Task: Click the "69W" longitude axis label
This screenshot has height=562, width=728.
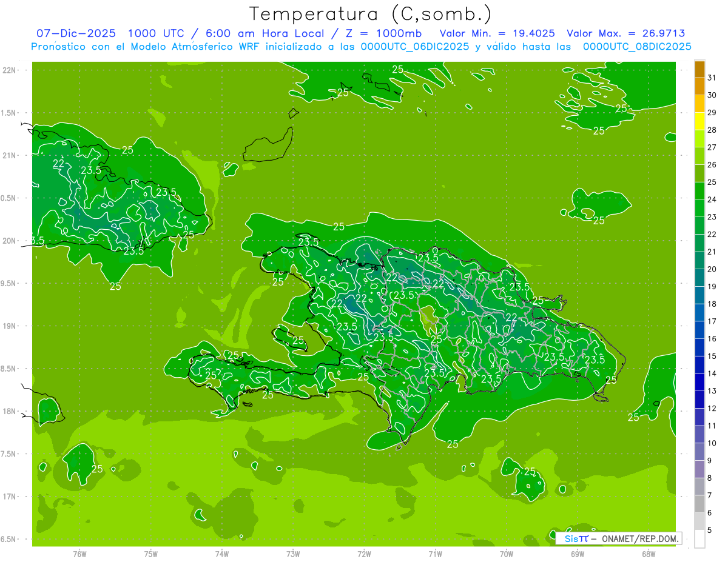Action: [578, 554]
